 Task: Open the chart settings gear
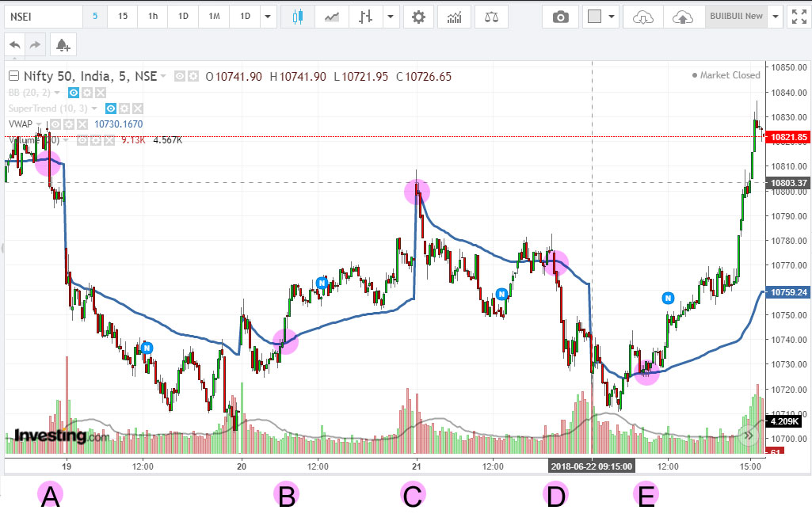pos(418,16)
